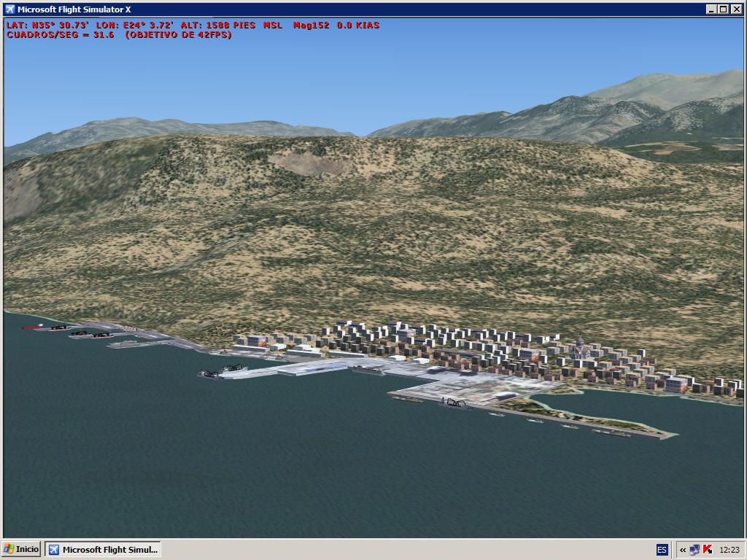Click the Flight Simulator title bar airplane icon
The image size is (747, 560).
pyautogui.click(x=9, y=9)
